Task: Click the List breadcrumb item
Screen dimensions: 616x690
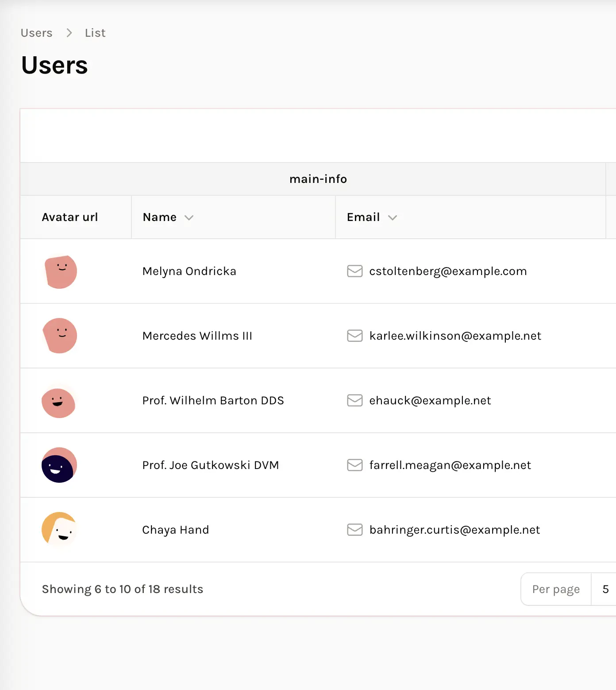Action: (95, 33)
